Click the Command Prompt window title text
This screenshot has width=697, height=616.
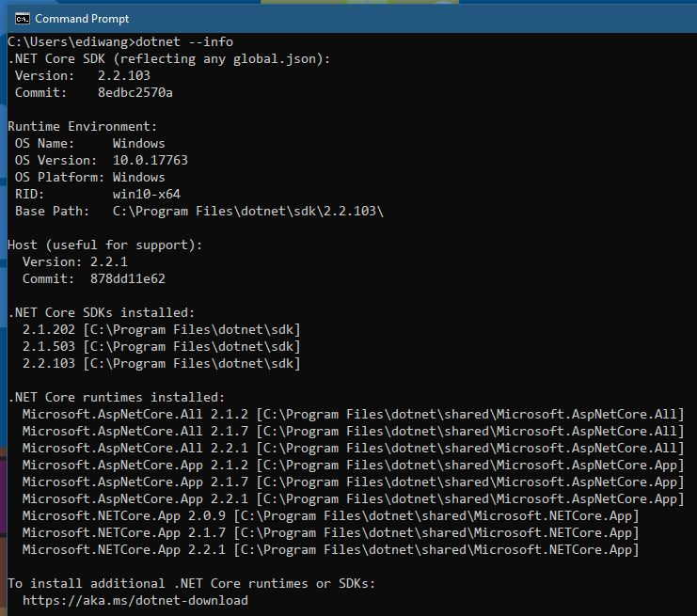click(x=82, y=19)
